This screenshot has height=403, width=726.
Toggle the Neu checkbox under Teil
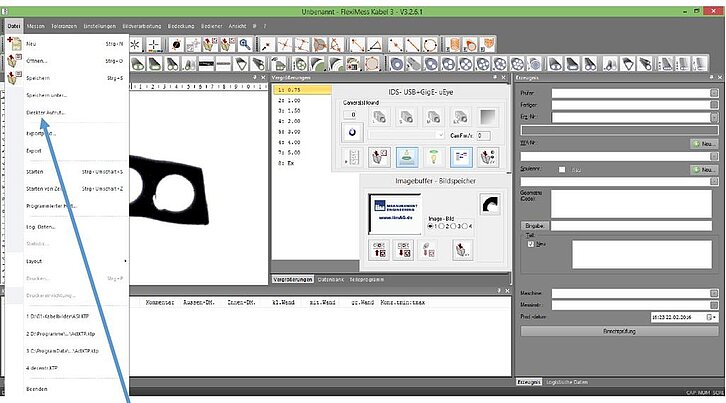click(531, 243)
